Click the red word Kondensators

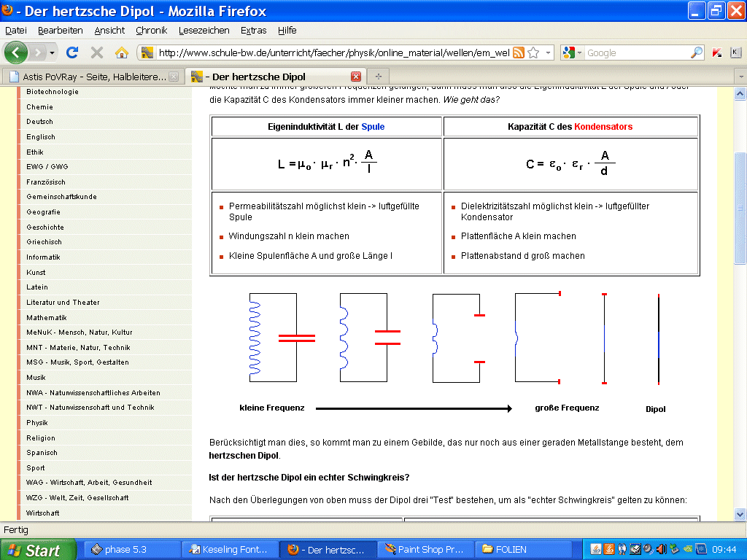click(603, 127)
